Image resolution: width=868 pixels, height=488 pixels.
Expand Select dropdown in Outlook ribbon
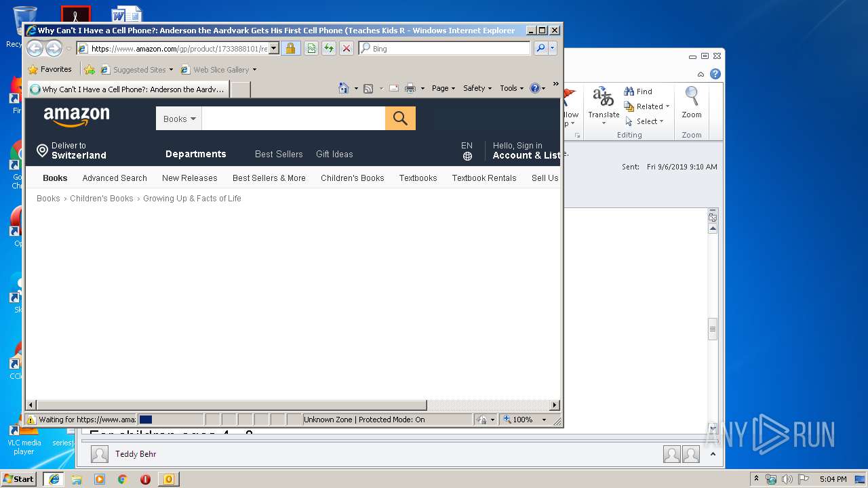click(x=661, y=121)
